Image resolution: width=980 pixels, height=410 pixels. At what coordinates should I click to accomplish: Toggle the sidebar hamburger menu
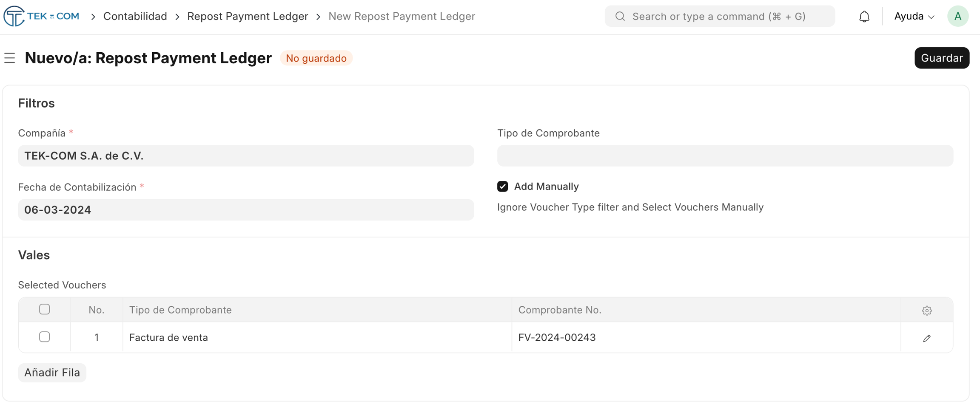pos(10,58)
